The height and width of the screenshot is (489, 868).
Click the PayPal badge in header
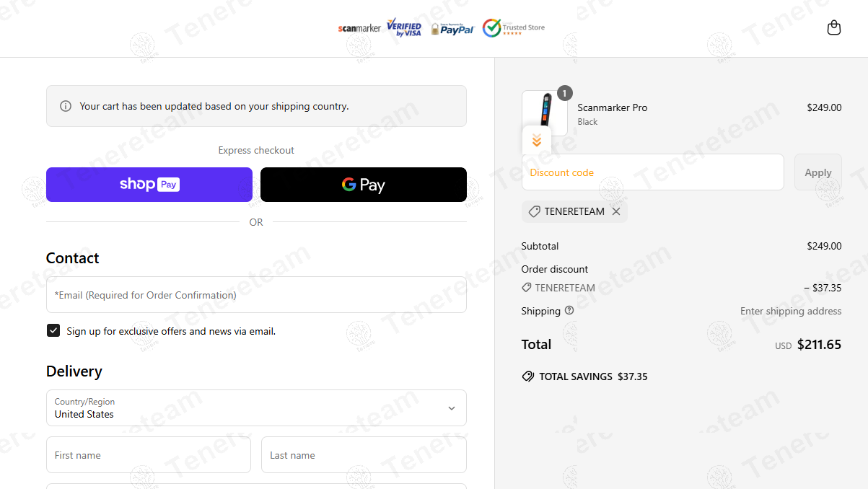[452, 29]
